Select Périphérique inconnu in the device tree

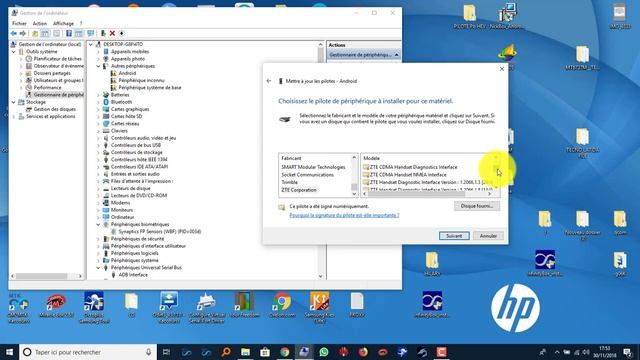point(142,80)
